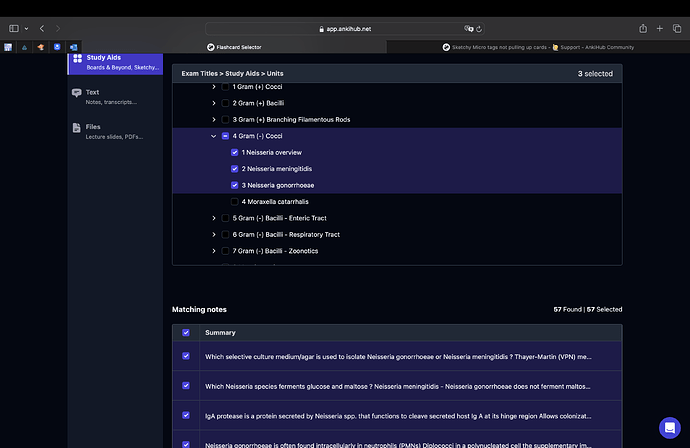Uncheck 1 Neisseria overview checkbox

pyautogui.click(x=235, y=152)
